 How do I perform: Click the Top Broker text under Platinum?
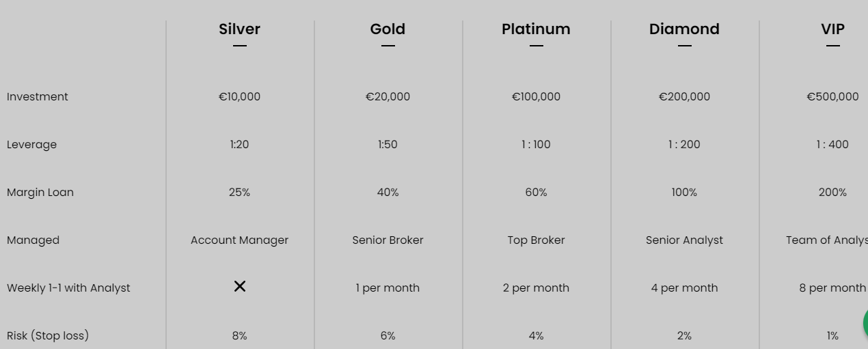(x=536, y=240)
